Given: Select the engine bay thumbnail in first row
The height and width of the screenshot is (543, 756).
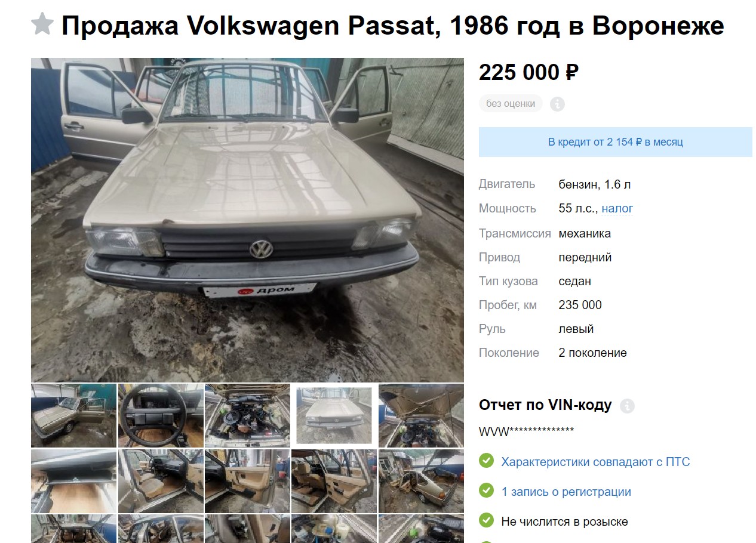Looking at the screenshot, I should 247,415.
